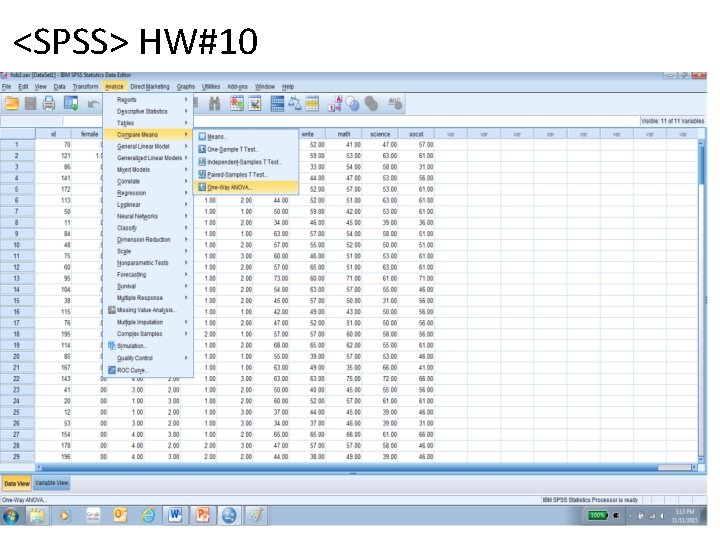This screenshot has height=540, width=720.
Task: Open the Graphs menu
Action: [x=186, y=87]
